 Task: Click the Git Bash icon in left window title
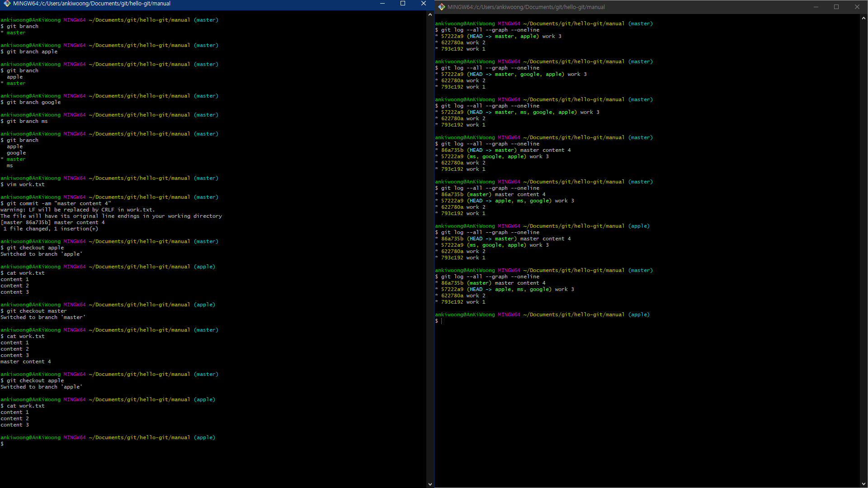[7, 4]
